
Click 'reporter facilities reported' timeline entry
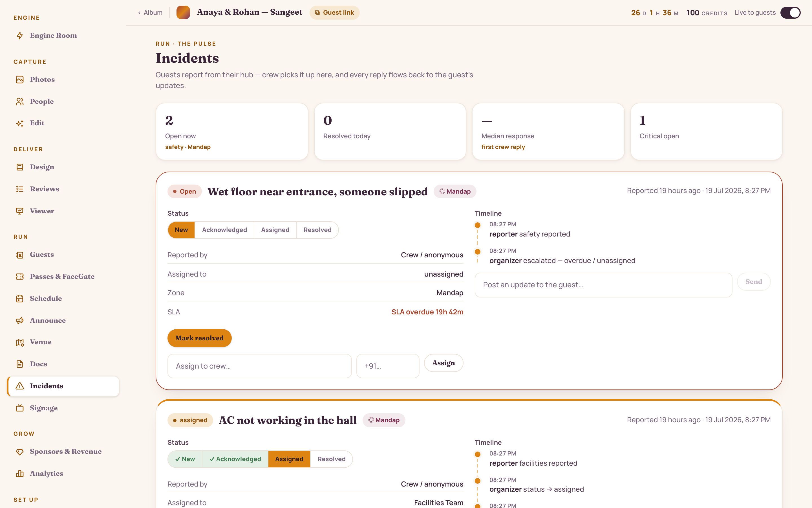[533, 463]
